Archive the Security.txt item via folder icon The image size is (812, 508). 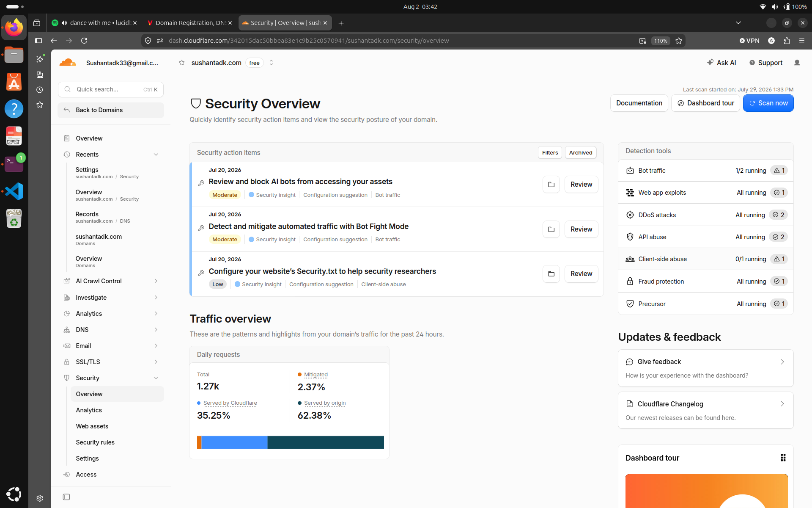coord(551,274)
